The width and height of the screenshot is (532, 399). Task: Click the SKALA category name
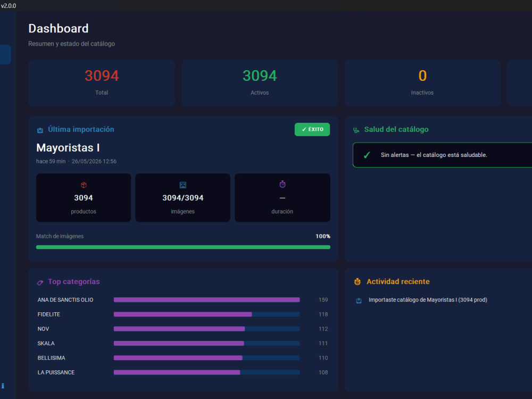click(x=46, y=343)
